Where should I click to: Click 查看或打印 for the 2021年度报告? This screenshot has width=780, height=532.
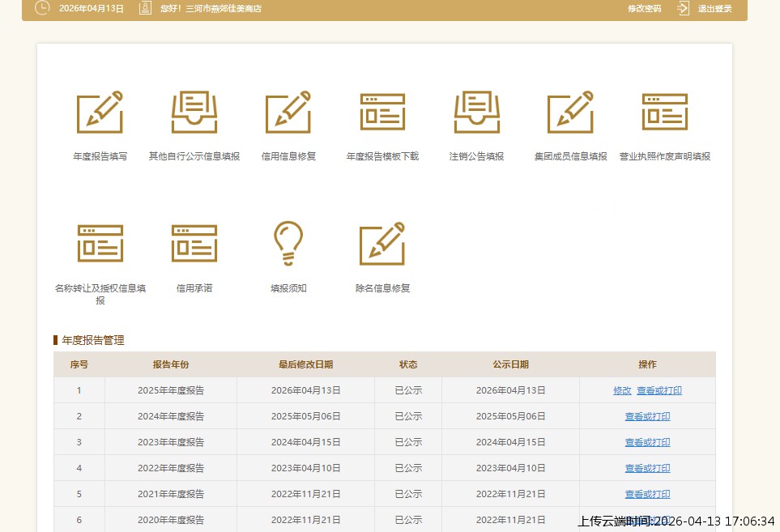647,494
